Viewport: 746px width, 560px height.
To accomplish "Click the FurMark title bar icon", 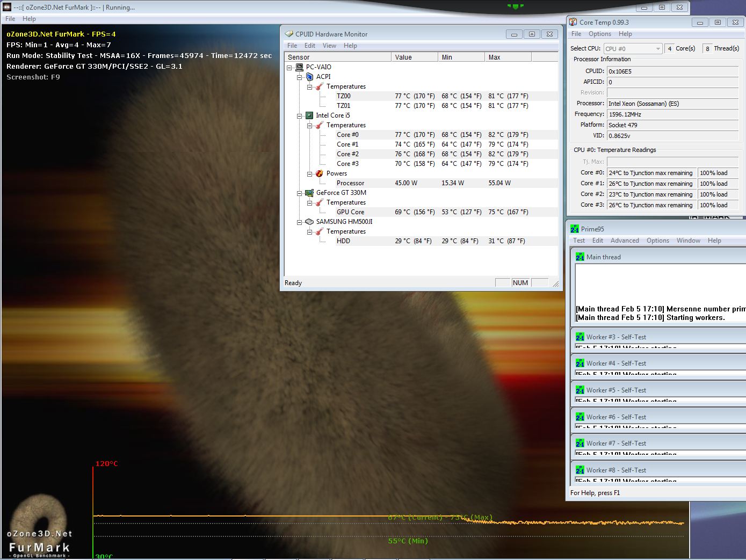I will tap(7, 8).
